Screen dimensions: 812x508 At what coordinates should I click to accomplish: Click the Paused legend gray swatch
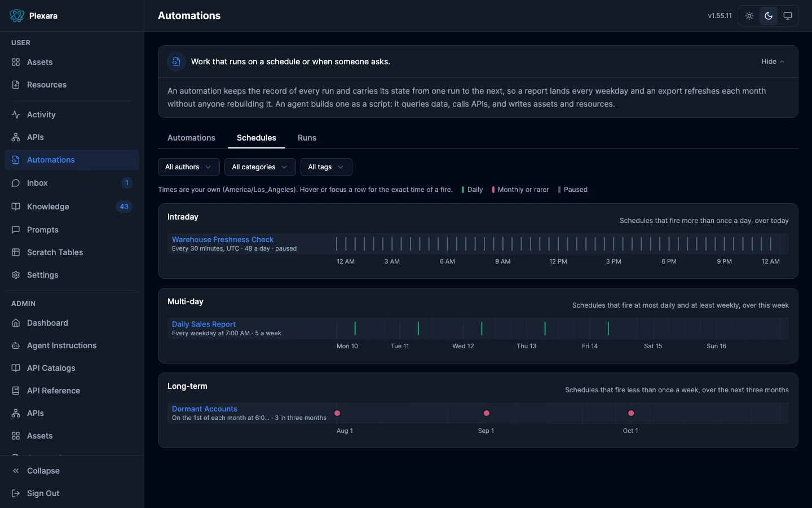[x=559, y=190]
